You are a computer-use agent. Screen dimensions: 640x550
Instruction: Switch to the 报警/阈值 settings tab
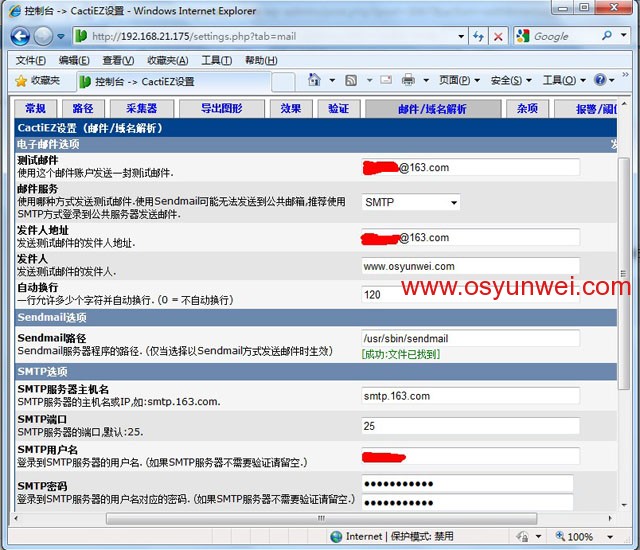(x=586, y=109)
